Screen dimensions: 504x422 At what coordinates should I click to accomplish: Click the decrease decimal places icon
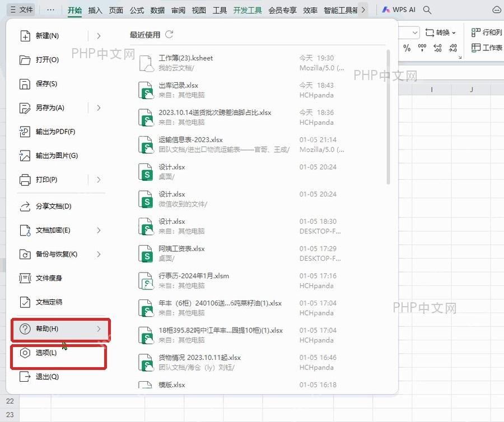[453, 48]
